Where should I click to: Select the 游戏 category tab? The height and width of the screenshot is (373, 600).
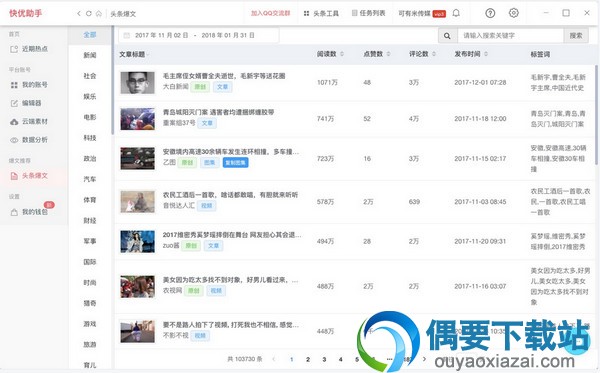click(90, 324)
